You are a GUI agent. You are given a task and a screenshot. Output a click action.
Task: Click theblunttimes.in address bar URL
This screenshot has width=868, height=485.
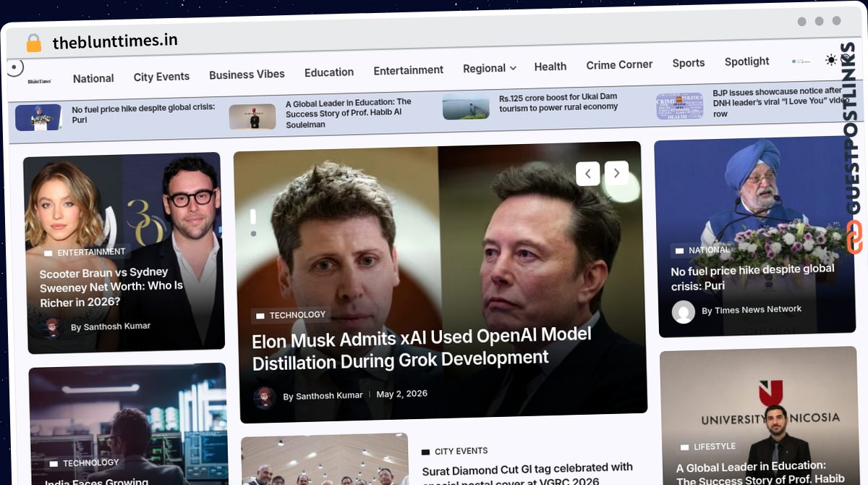pos(115,41)
